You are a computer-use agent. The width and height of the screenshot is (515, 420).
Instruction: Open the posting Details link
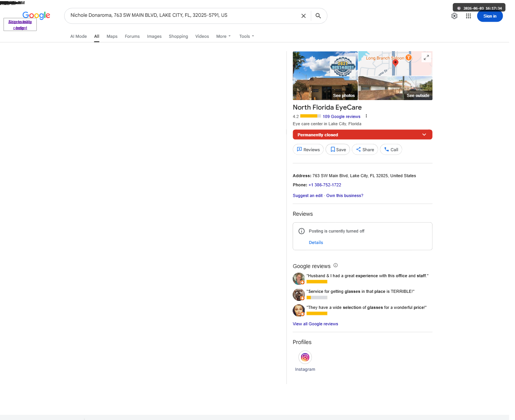click(x=316, y=242)
